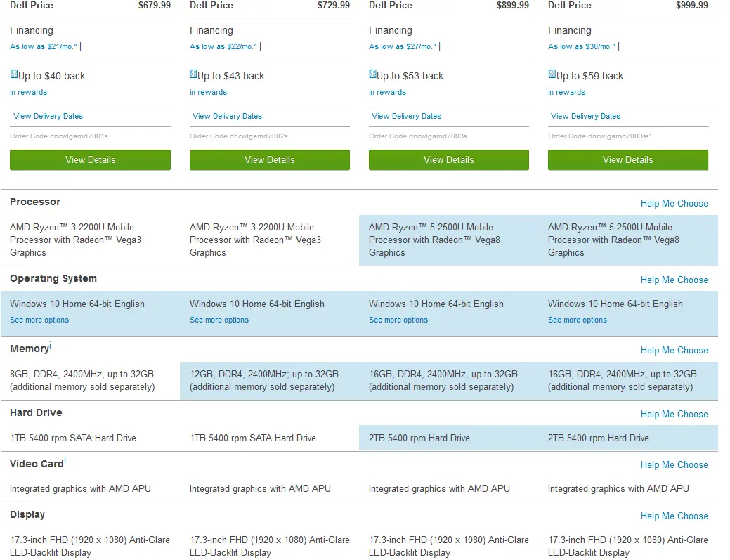Image resolution: width=730 pixels, height=560 pixels.
Task: Click 'in rewards' link under $40 back
Action: [x=28, y=92]
